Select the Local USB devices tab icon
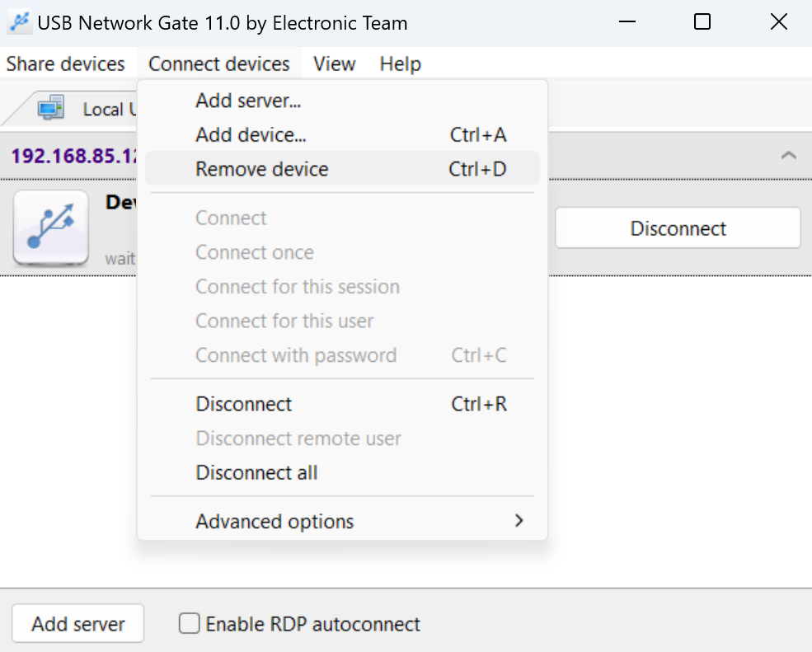The height and width of the screenshot is (652, 812). click(52, 107)
